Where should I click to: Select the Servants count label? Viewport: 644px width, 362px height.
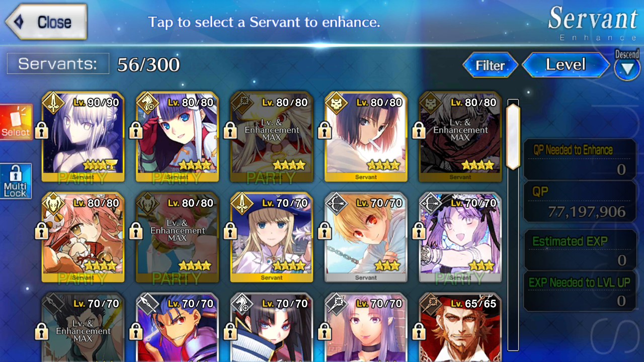point(58,64)
